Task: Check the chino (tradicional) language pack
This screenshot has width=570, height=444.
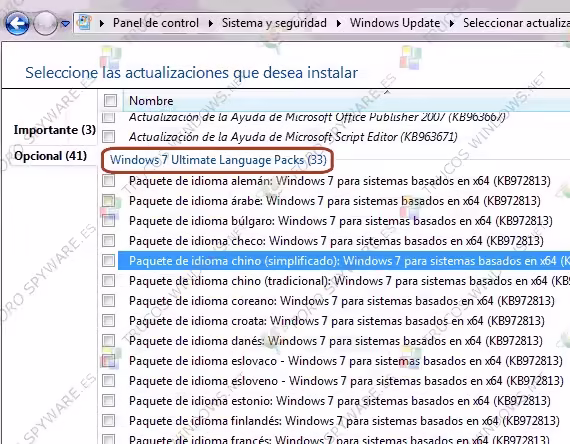Action: point(108,281)
